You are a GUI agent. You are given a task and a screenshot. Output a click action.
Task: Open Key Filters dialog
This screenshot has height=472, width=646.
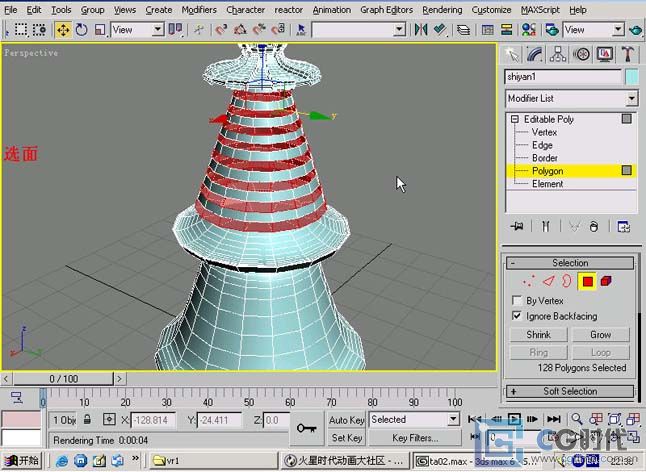(414, 438)
